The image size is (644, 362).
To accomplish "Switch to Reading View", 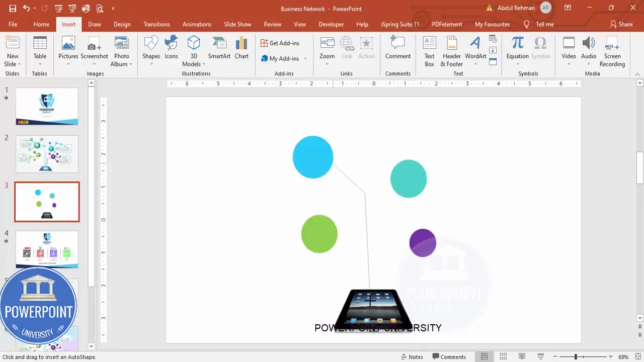I will [x=522, y=356].
